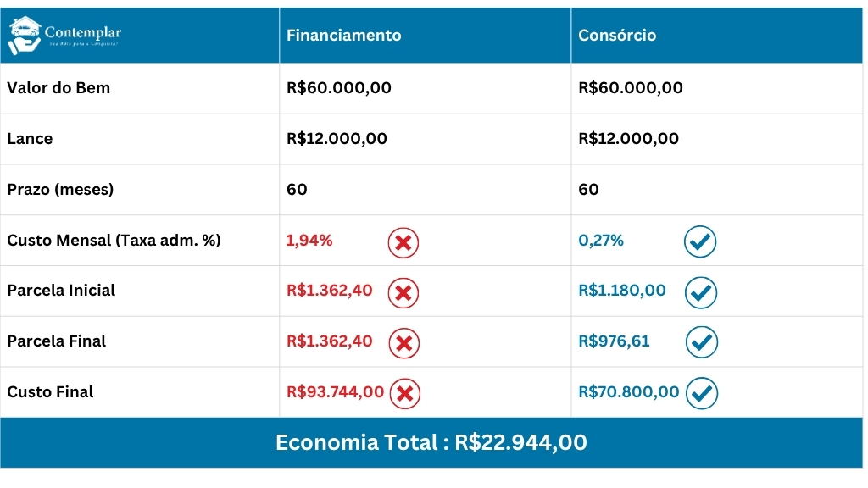Click blue checkmark beside R$976,61

tap(702, 342)
